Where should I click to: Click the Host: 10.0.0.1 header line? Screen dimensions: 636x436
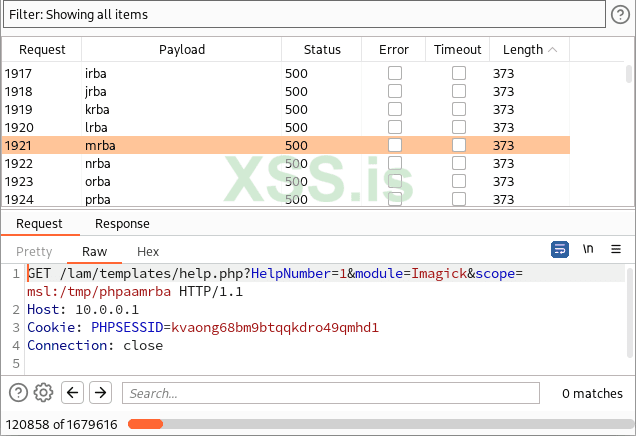pyautogui.click(x=83, y=309)
